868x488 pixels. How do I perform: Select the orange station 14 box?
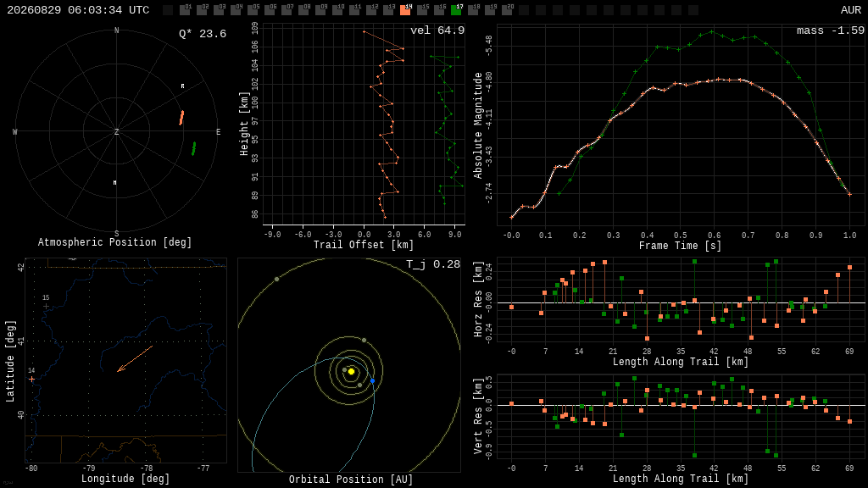click(x=405, y=9)
